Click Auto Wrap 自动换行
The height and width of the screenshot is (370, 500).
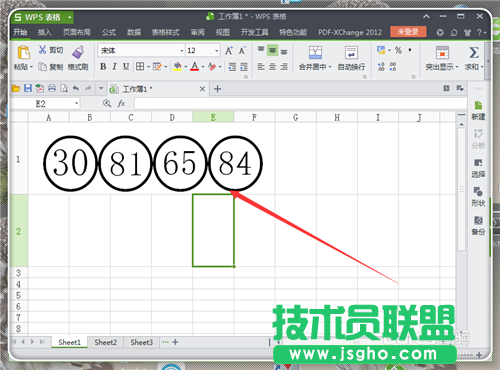pos(351,58)
